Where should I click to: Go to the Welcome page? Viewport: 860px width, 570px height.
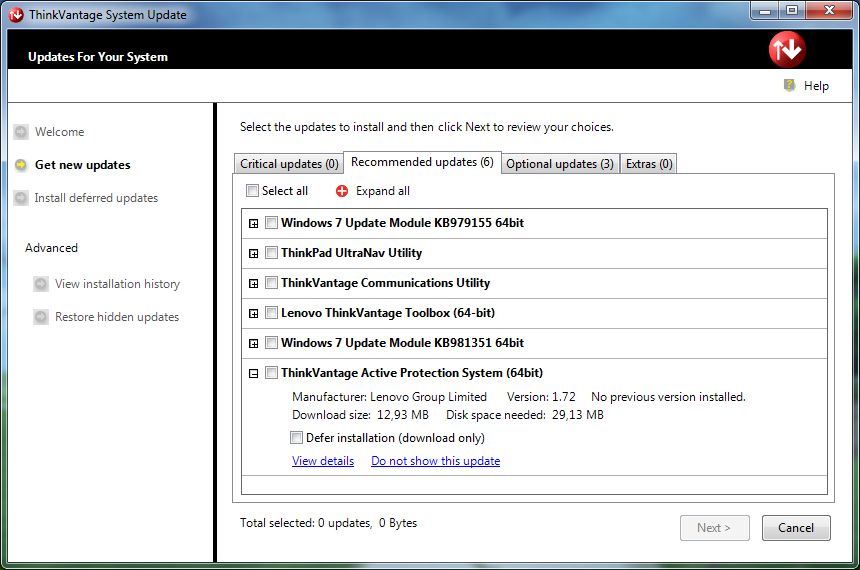[59, 132]
